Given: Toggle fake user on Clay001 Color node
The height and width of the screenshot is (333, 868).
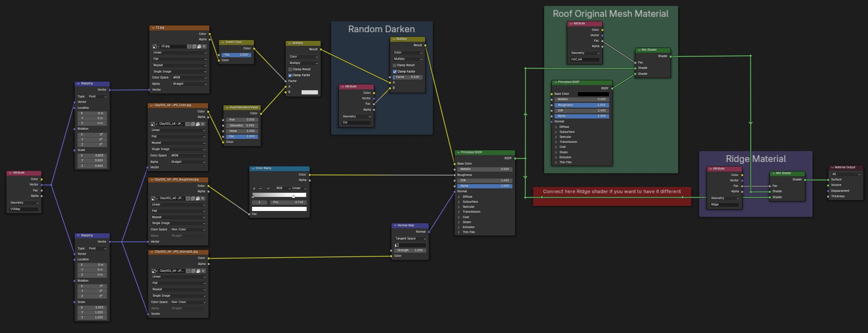Looking at the screenshot, I should coord(188,124).
